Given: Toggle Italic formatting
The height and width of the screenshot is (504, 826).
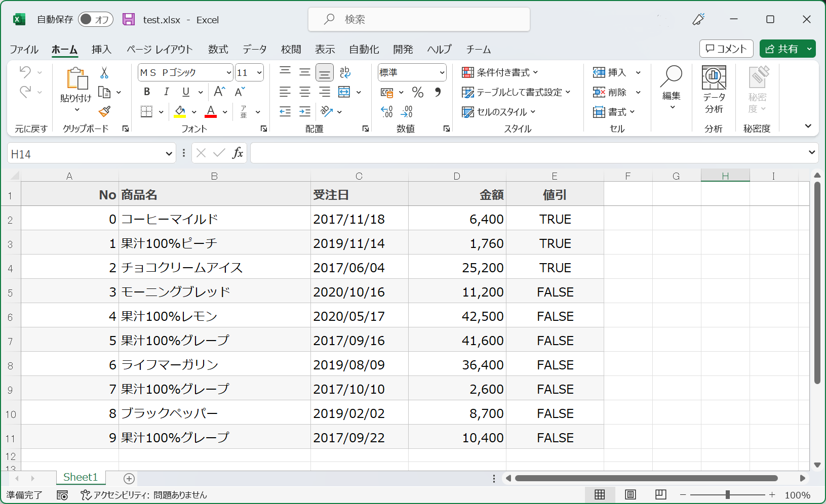Looking at the screenshot, I should pyautogui.click(x=166, y=92).
